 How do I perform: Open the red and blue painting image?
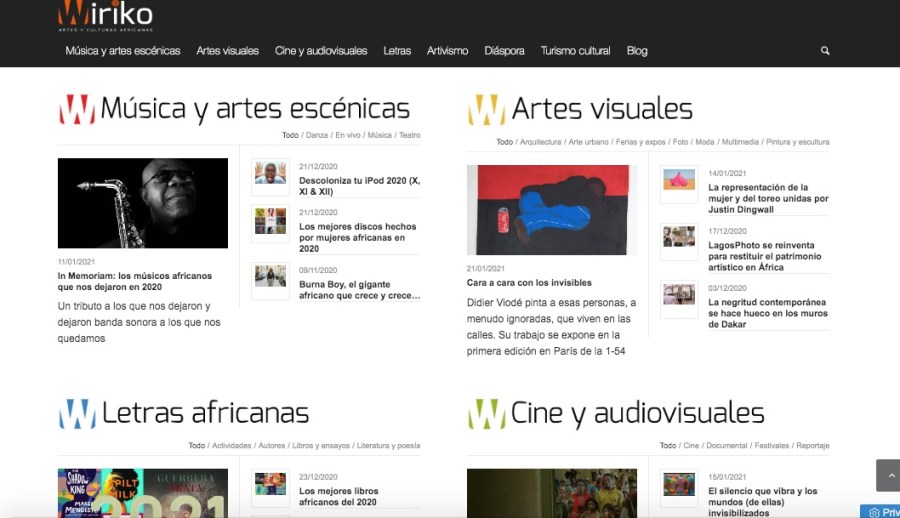[549, 210]
